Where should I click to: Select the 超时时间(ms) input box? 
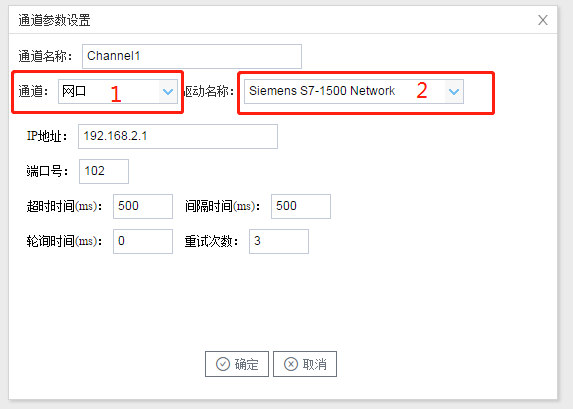coord(143,207)
